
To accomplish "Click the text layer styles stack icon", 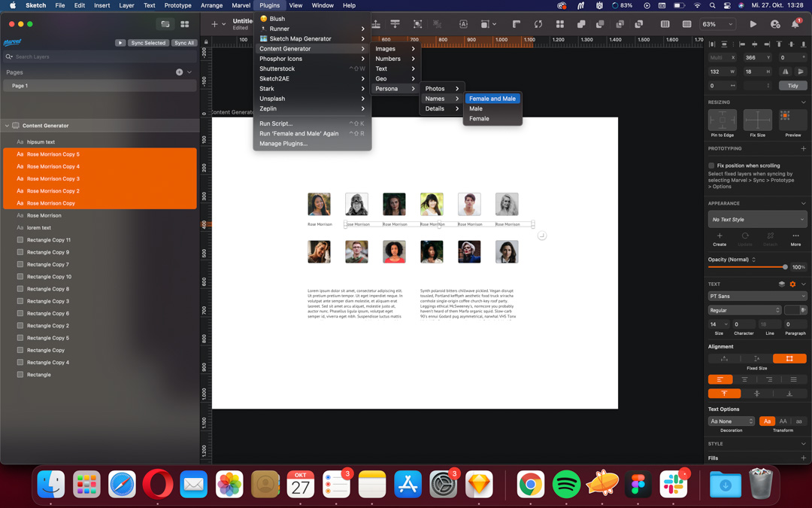I will [781, 284].
